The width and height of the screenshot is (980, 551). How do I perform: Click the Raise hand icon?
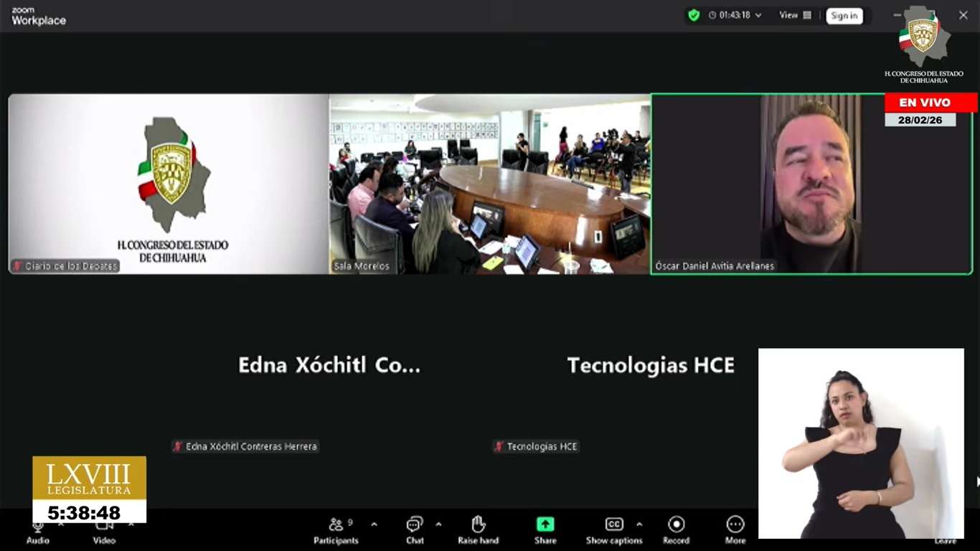tap(478, 530)
